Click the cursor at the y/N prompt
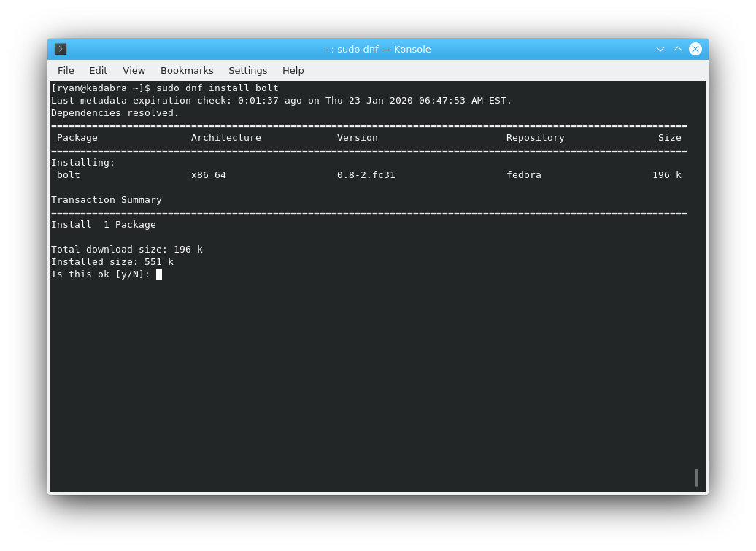Image resolution: width=756 pixels, height=551 pixels. 159,274
